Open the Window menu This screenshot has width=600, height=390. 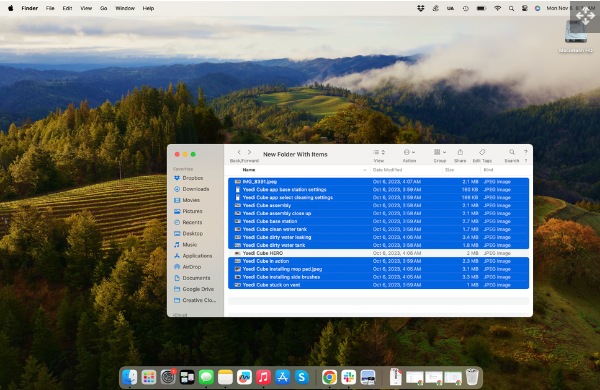pos(125,8)
